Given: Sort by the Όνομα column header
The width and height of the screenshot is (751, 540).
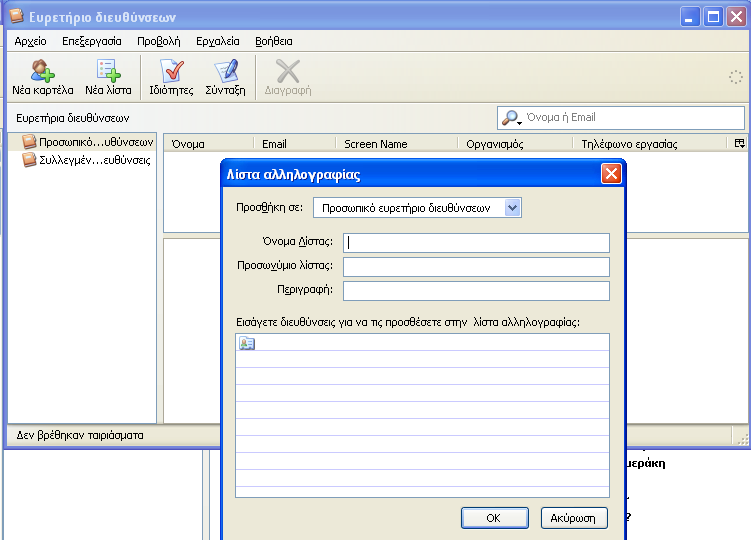Looking at the screenshot, I should (x=208, y=144).
